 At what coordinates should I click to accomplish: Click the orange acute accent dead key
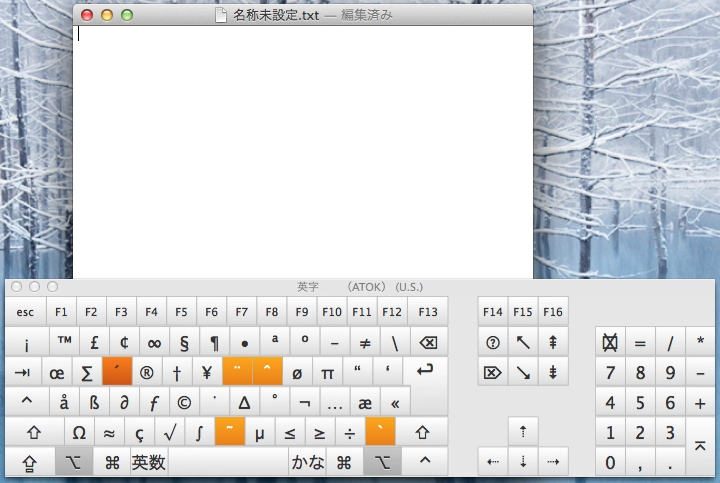(117, 371)
